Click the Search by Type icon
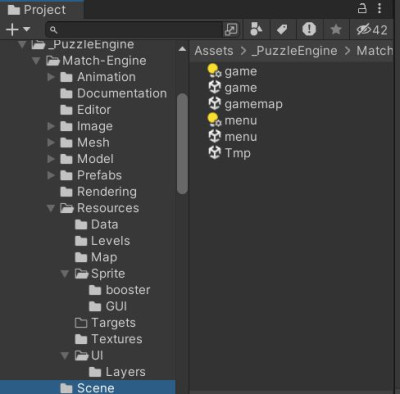Viewport: 400px width, 394px height. tap(256, 29)
